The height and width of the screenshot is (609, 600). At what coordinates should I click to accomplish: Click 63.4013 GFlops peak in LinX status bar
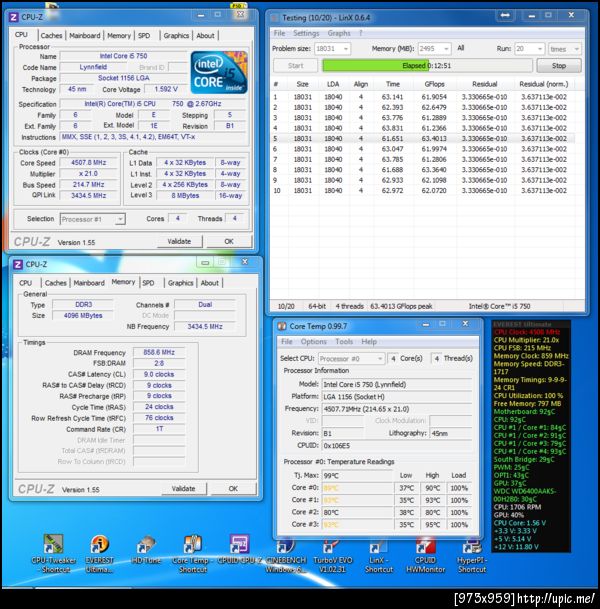click(401, 306)
